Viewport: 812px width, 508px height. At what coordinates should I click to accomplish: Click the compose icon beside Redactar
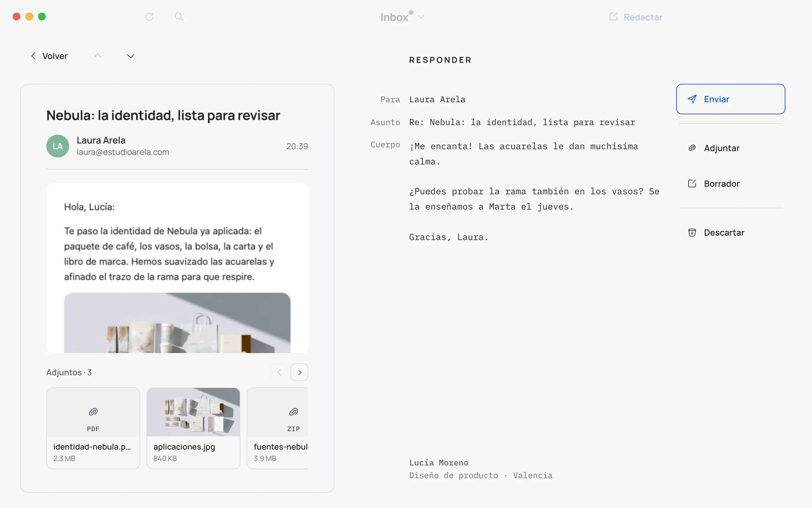613,17
